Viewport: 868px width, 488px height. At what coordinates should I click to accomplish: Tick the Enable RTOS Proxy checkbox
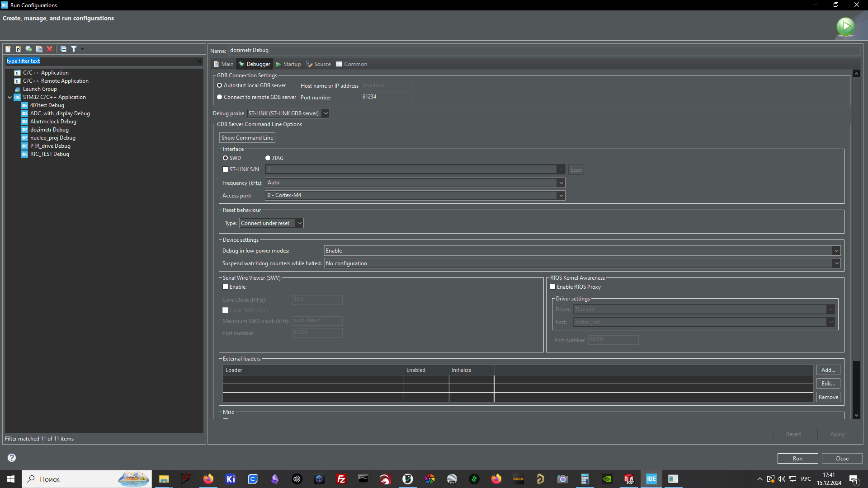552,287
